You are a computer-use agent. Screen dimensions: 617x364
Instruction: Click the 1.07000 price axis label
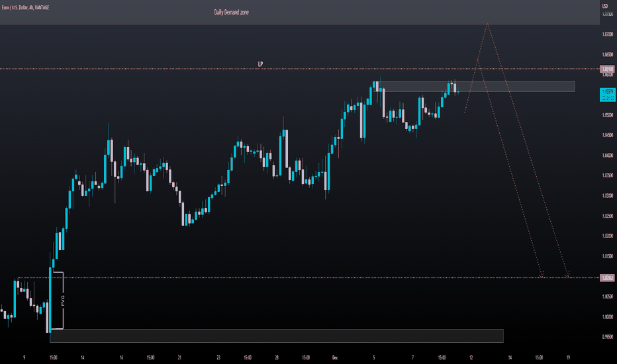608,34
